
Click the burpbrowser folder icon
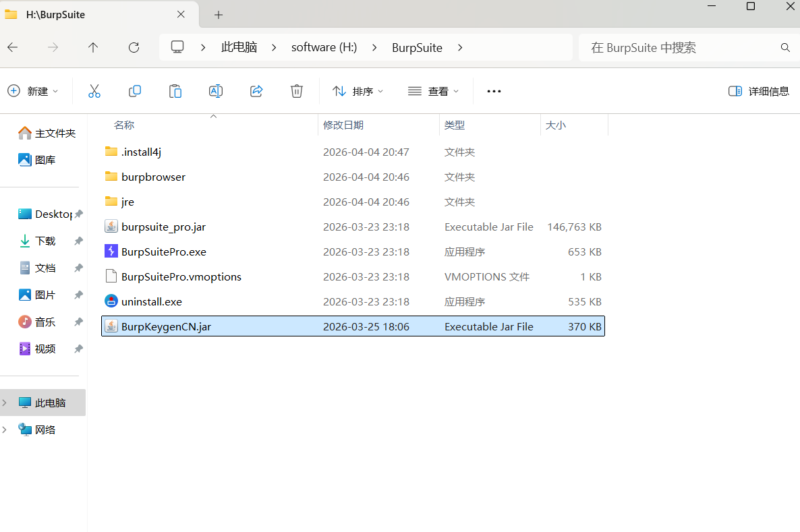click(111, 177)
